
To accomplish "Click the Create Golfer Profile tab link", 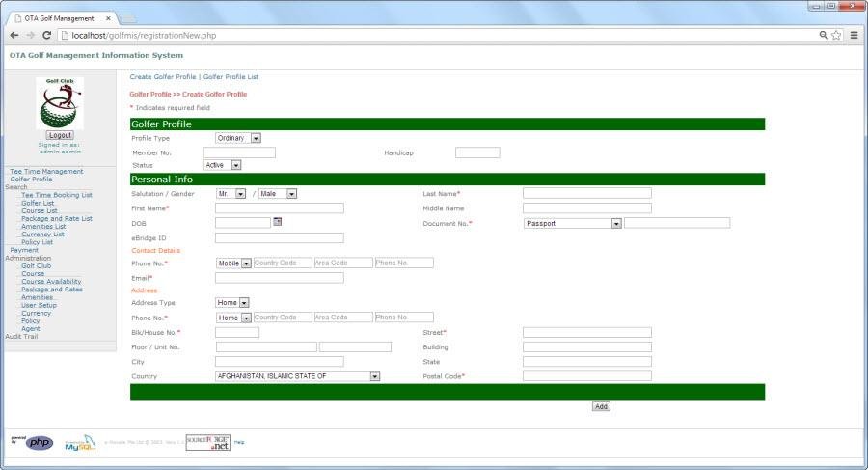I will [x=163, y=77].
